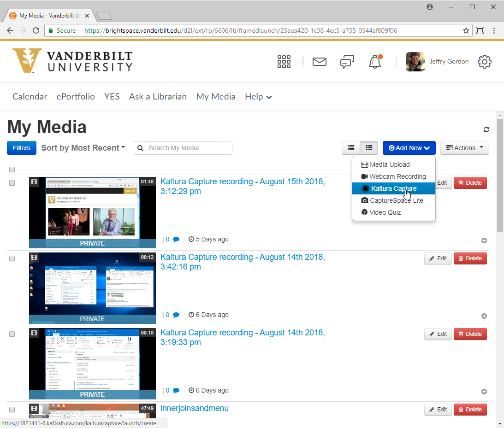Viewport: 504px width, 428px height.
Task: Click the refresh icon beside My Media
Action: click(486, 129)
